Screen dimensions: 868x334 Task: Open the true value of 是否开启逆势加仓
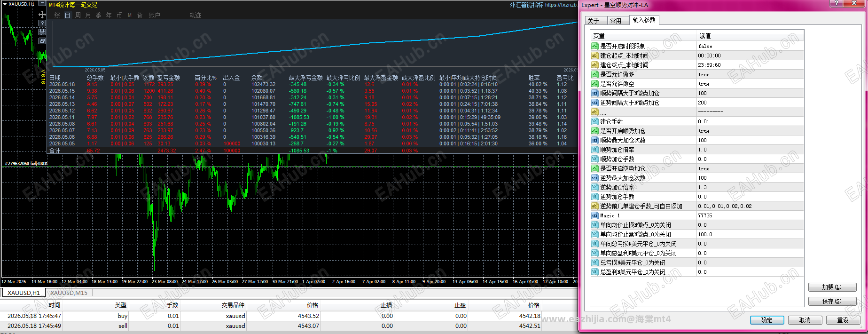click(750, 168)
